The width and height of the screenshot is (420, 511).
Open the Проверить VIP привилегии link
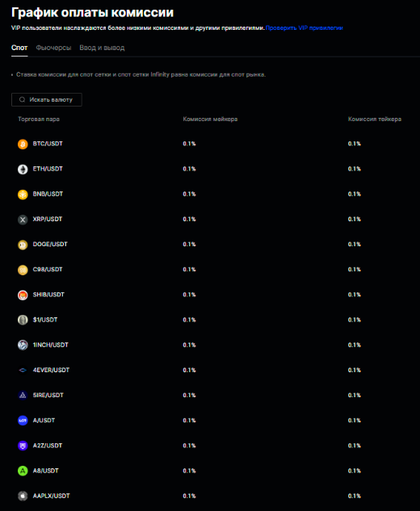click(x=304, y=28)
